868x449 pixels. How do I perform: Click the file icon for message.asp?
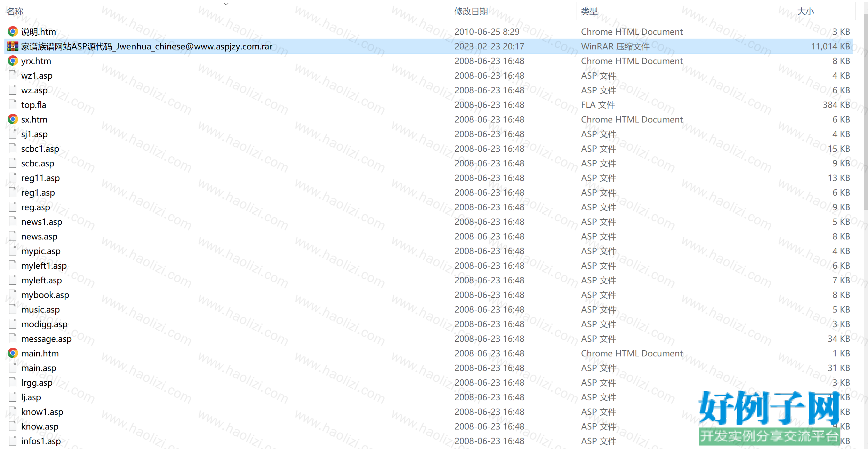click(13, 339)
